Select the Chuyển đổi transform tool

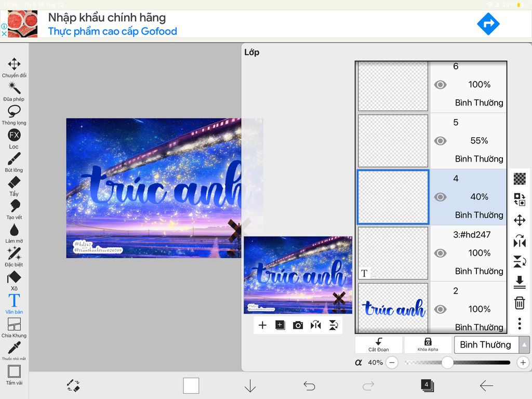point(14,67)
